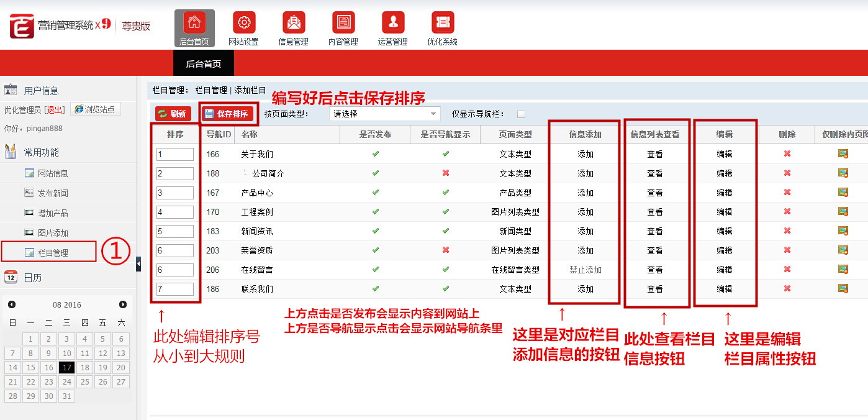Toggle 是否发布 checkmark for 新闻资讯 row
868x420 pixels.
(375, 231)
